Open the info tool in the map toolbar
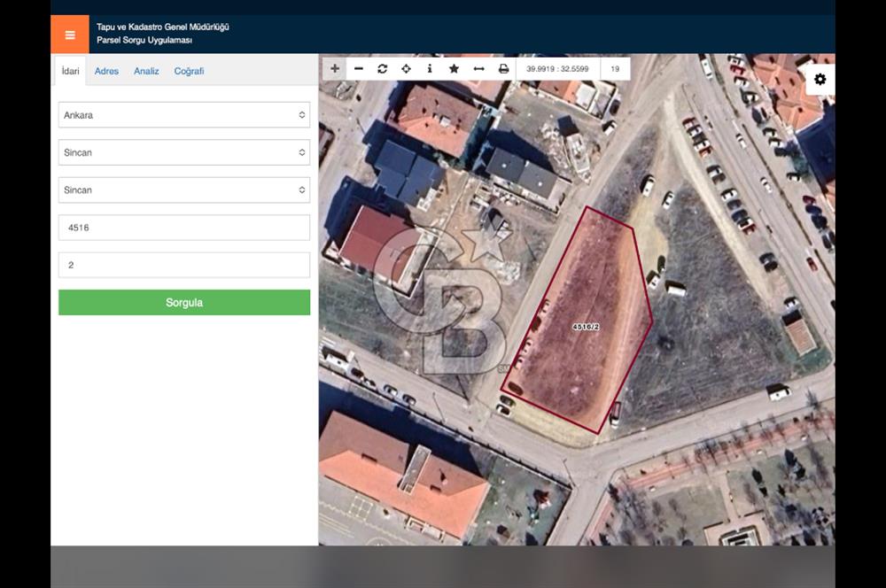 430,69
